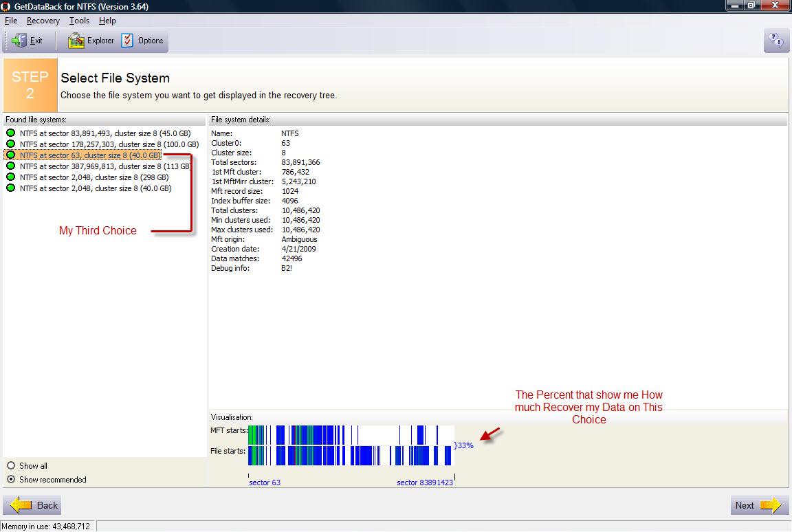Image resolution: width=792 pixels, height=532 pixels.
Task: Click the Name value NTFS
Action: click(290, 134)
